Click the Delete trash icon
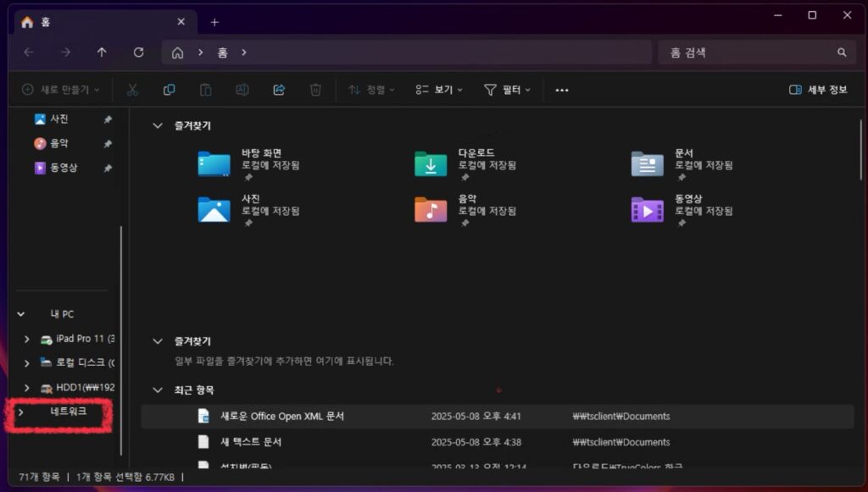This screenshot has height=492, width=868. [315, 90]
